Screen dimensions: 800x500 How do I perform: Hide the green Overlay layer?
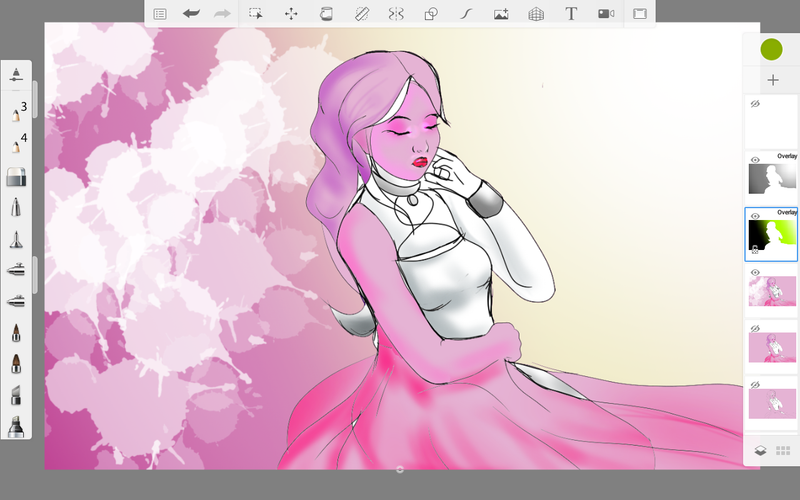[755, 216]
